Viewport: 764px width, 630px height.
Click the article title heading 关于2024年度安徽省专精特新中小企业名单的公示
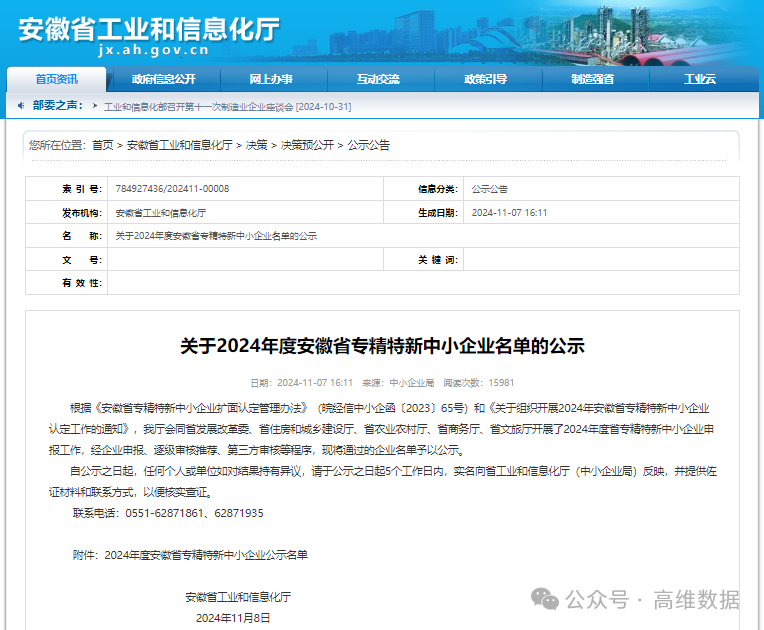pyautogui.click(x=382, y=346)
